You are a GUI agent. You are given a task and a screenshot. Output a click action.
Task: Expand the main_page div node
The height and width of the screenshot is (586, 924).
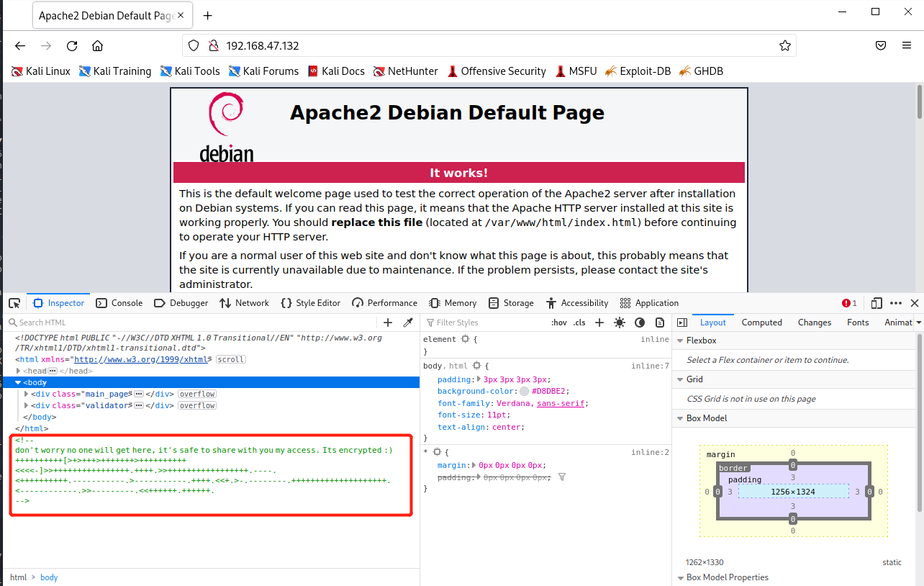point(27,394)
